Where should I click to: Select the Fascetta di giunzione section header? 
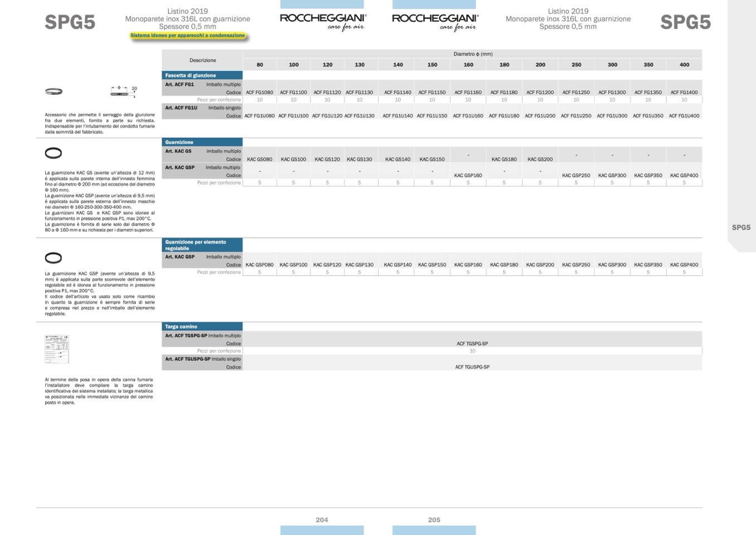[x=202, y=75]
